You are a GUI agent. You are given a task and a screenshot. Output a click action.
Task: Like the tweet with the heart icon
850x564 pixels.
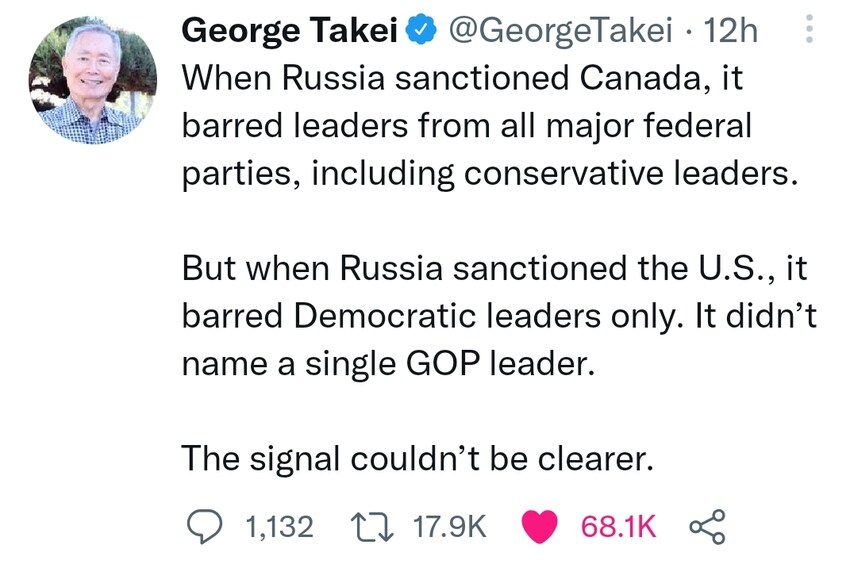(x=542, y=526)
